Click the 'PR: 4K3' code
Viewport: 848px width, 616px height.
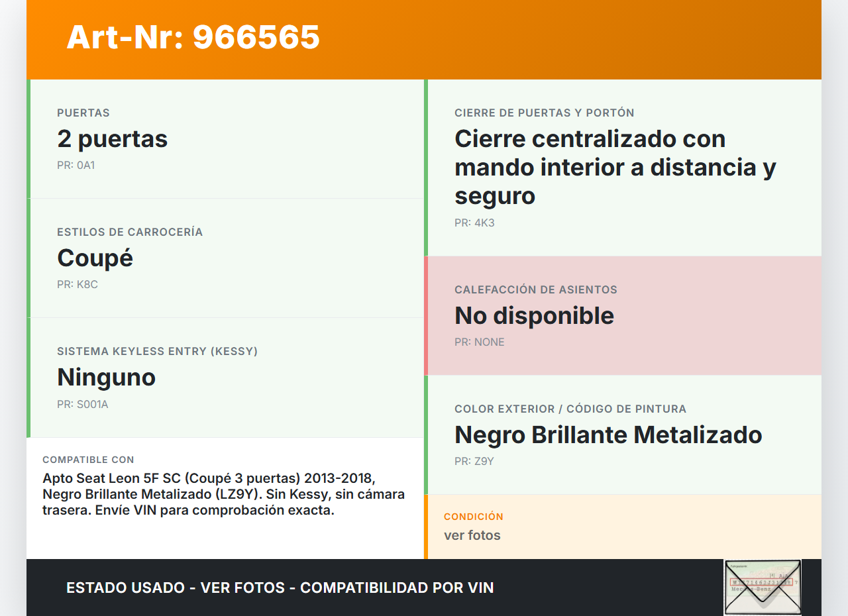[x=474, y=223]
